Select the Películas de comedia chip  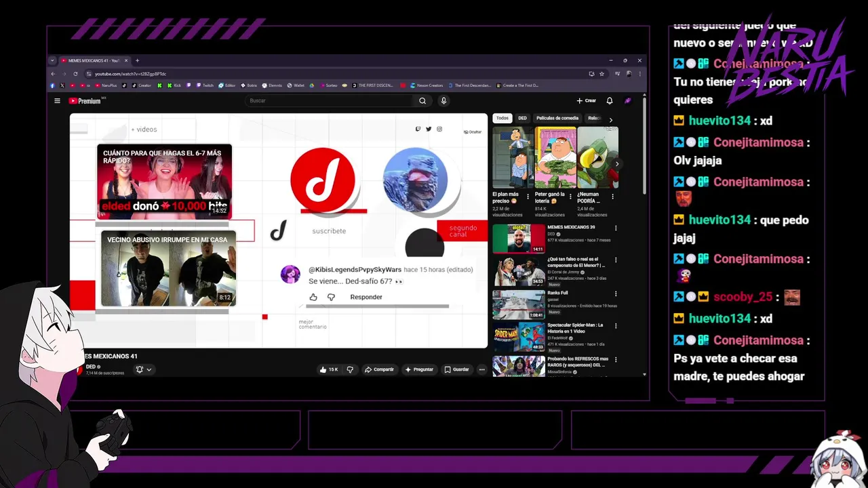[x=557, y=118]
